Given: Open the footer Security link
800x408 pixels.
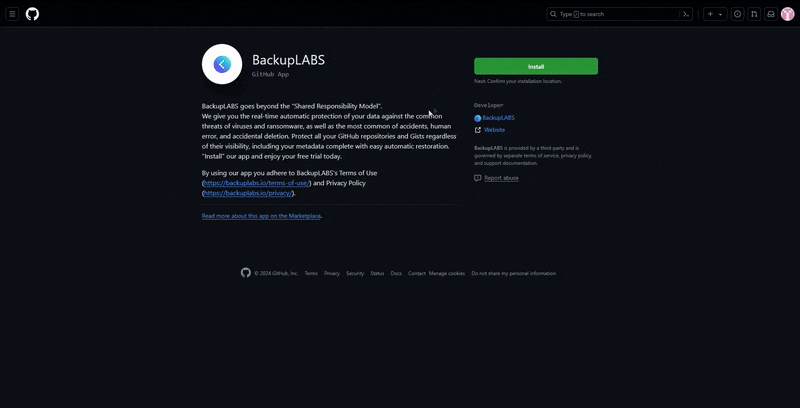Looking at the screenshot, I should (355, 273).
